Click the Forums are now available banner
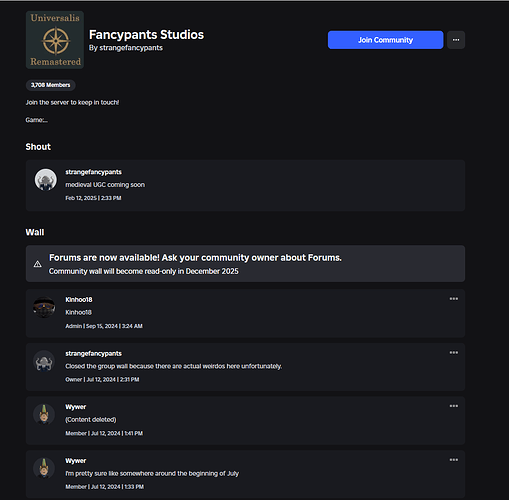This screenshot has height=500, width=509. (245, 264)
